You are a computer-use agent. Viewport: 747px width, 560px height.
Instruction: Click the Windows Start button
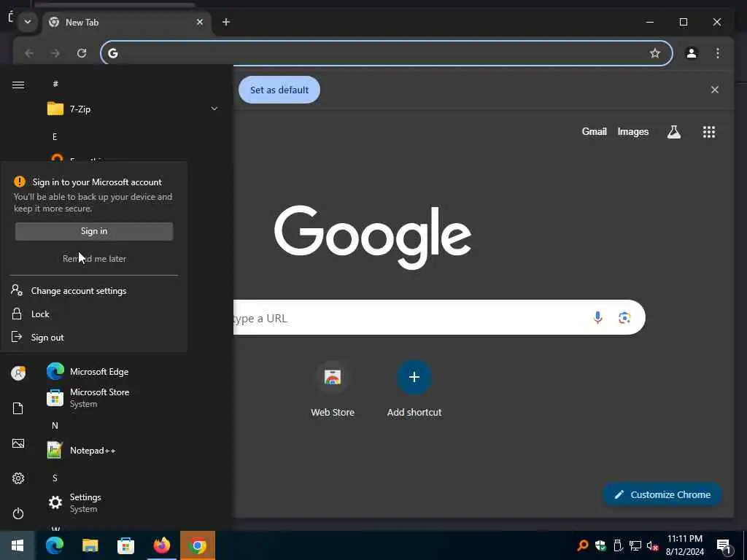click(x=18, y=545)
